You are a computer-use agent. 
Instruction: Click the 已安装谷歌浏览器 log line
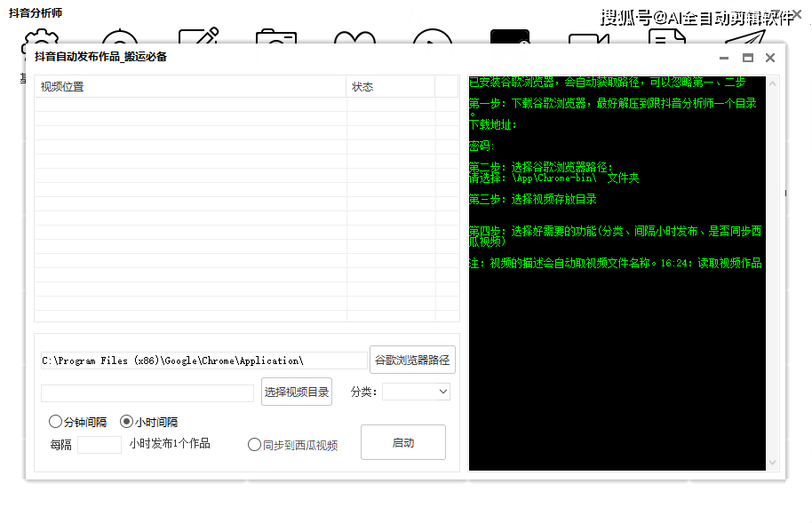click(608, 82)
